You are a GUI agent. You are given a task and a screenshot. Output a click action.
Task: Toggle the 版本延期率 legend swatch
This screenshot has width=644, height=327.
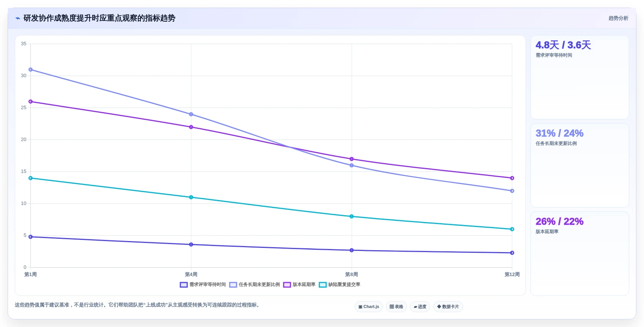[x=287, y=285]
